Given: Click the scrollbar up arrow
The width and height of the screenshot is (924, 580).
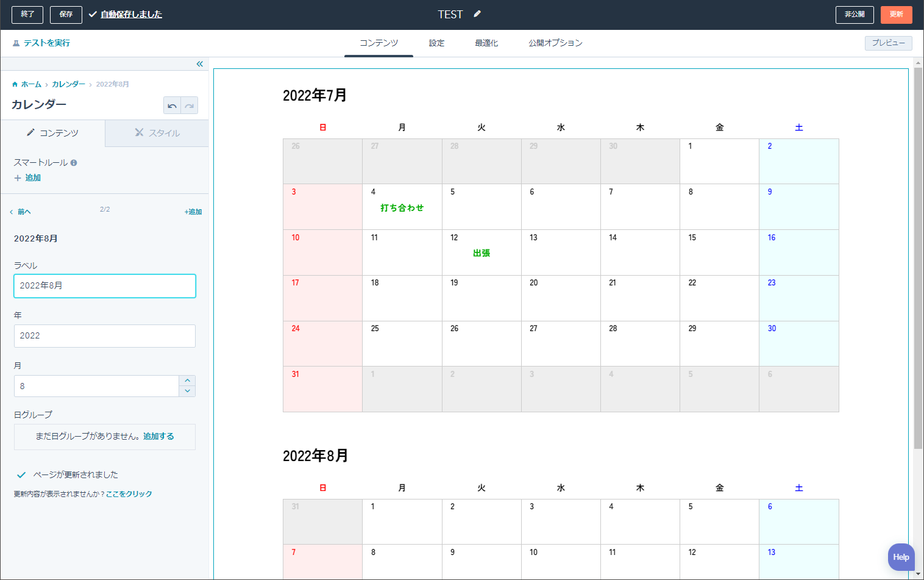Looking at the screenshot, I should tap(918, 62).
